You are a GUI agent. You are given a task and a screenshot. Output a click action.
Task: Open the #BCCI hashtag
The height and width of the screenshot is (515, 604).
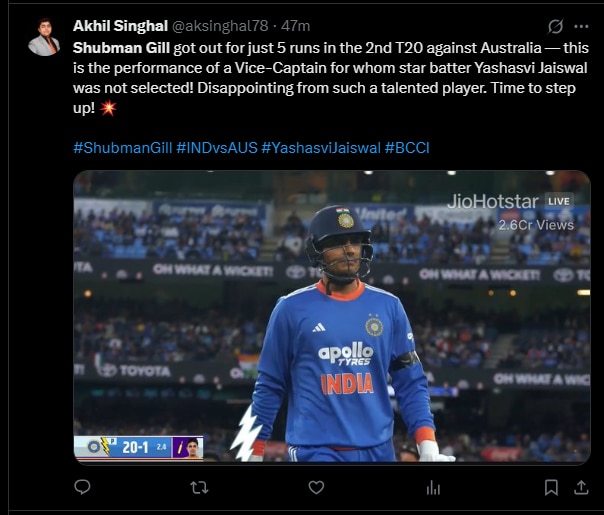[x=407, y=148]
